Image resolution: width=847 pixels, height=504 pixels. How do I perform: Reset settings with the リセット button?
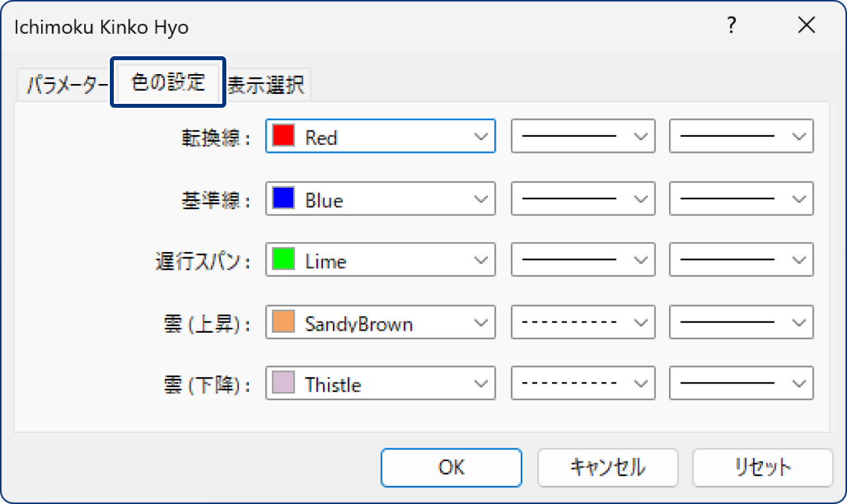[762, 467]
